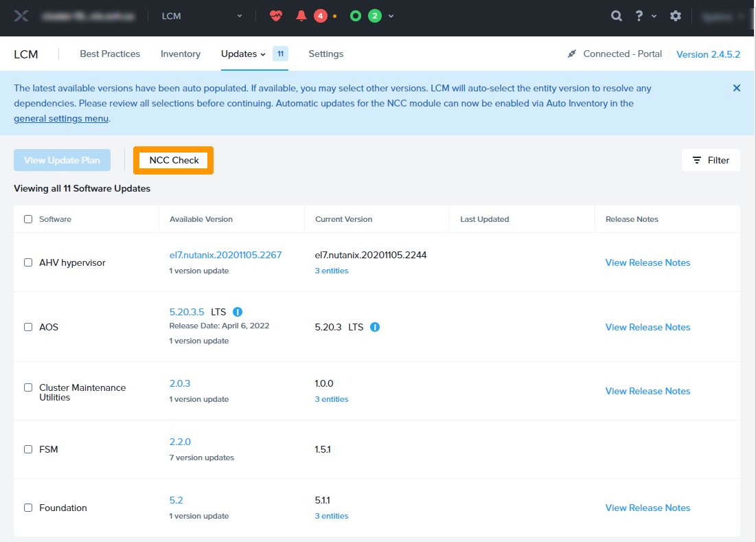Click the green tasks circle icon
Viewport: 756px width, 542px height.
click(356, 16)
